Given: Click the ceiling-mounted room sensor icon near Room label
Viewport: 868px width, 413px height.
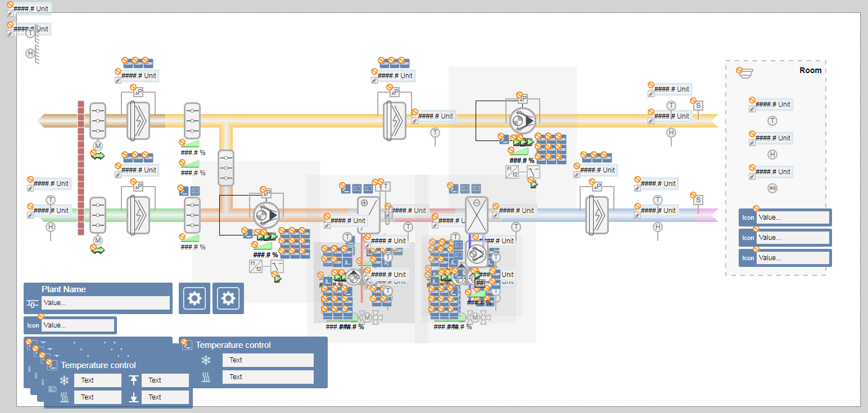Looking at the screenshot, I should point(745,72).
